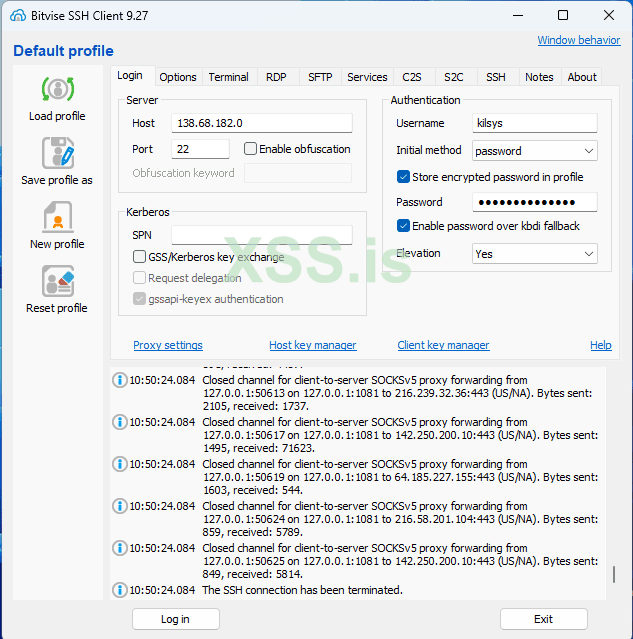
Task: Click info icon beside 216.58.201.104 log entry
Action: 119,506
